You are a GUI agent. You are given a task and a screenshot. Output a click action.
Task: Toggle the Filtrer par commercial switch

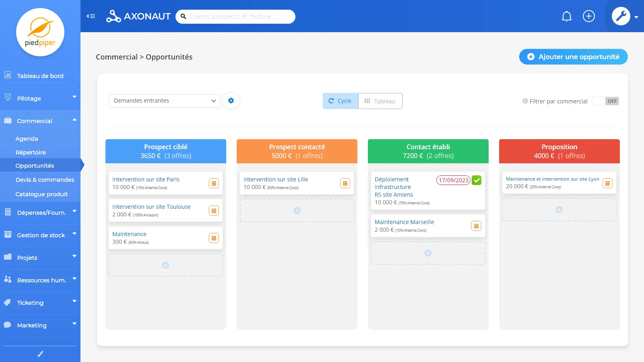tap(605, 101)
